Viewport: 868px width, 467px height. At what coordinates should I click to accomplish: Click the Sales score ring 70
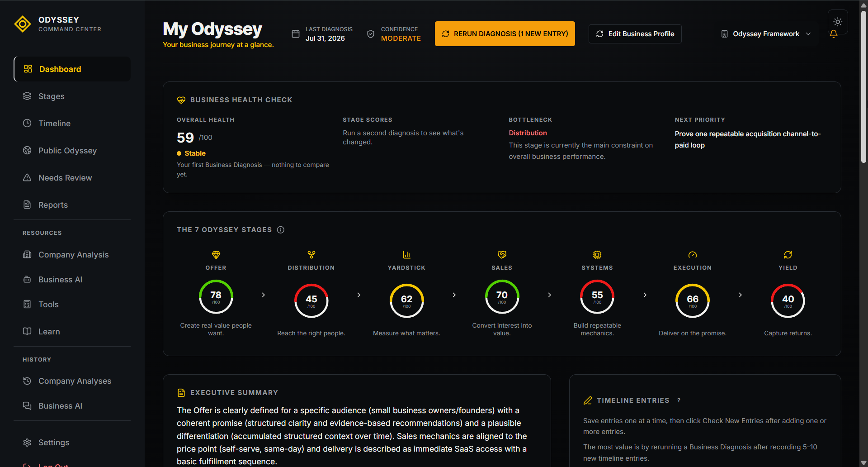click(x=502, y=297)
